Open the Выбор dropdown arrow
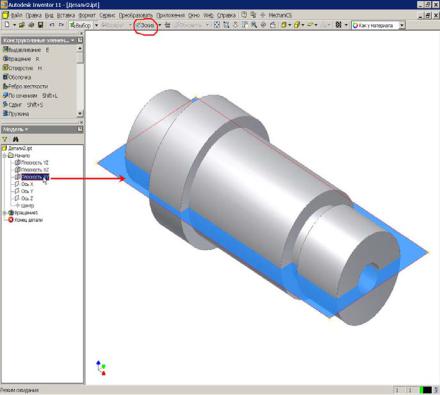The height and width of the screenshot is (395, 440). [96, 25]
